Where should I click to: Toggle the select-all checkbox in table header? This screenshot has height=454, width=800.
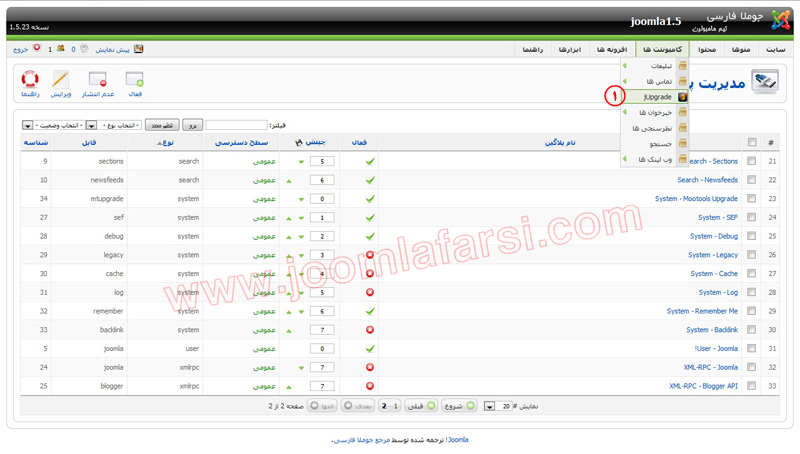751,143
